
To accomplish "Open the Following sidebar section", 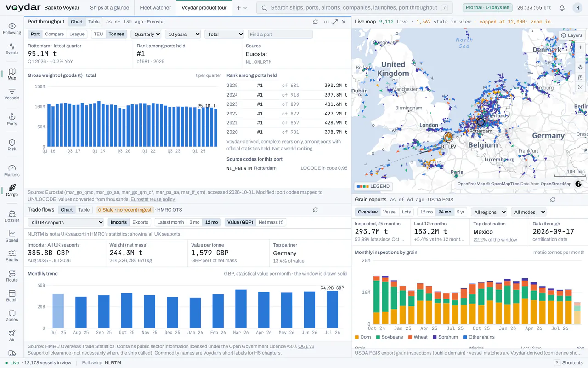I will 12,29.
